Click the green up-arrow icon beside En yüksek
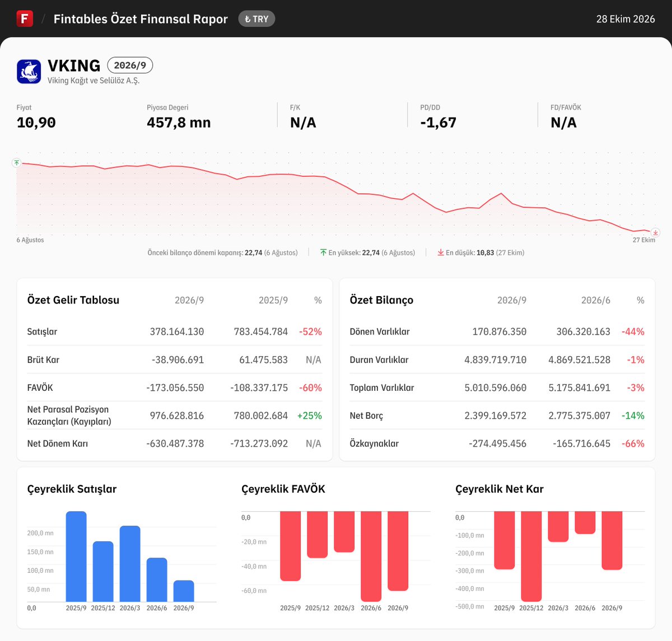 point(323,252)
